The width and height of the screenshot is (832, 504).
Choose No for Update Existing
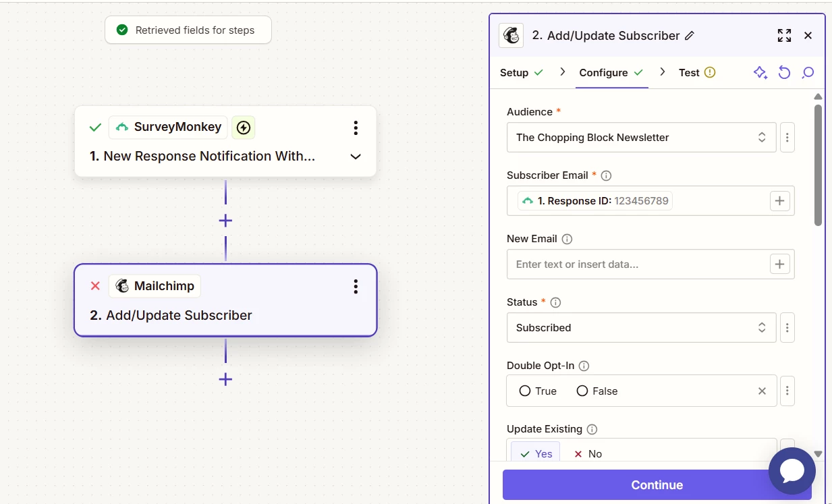588,454
